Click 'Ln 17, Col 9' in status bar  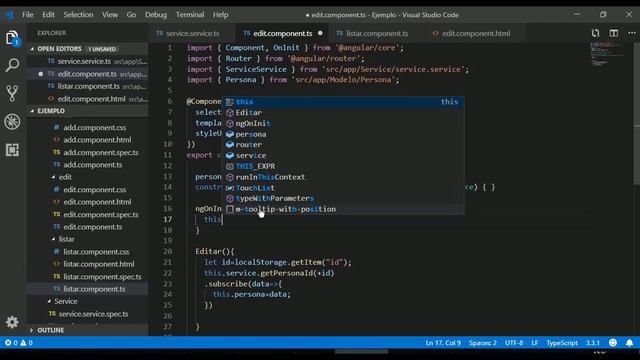coord(443,342)
